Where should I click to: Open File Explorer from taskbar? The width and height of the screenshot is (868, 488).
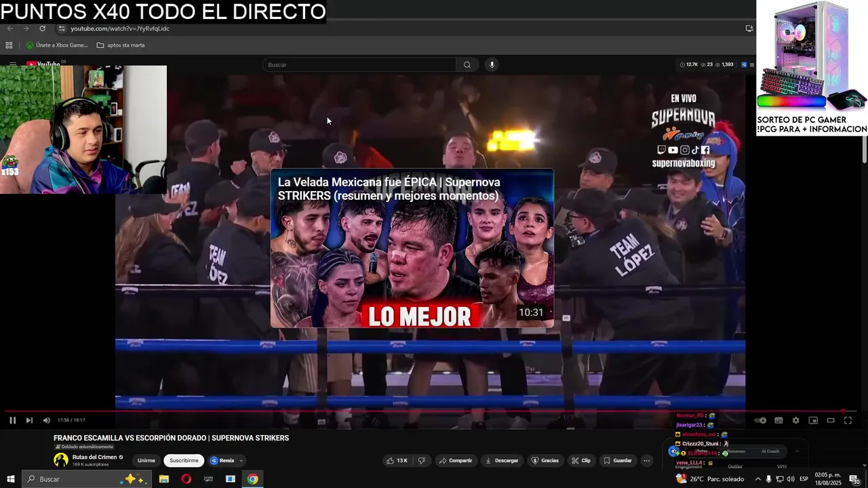pos(164,479)
